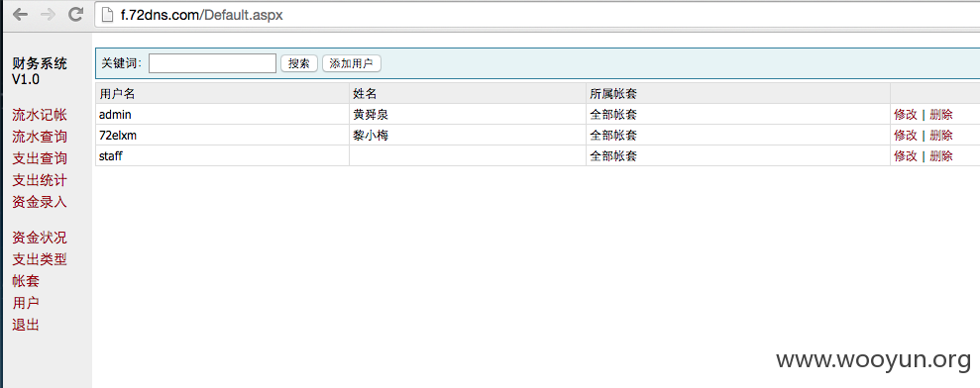Click the 添加用户 button
This screenshot has height=388, width=980.
click(351, 63)
